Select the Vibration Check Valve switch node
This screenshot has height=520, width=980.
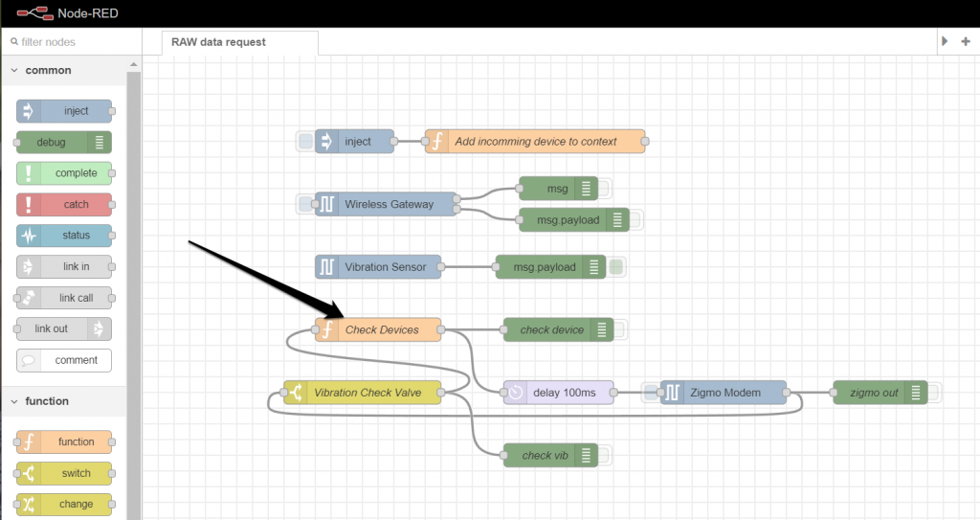(x=363, y=393)
